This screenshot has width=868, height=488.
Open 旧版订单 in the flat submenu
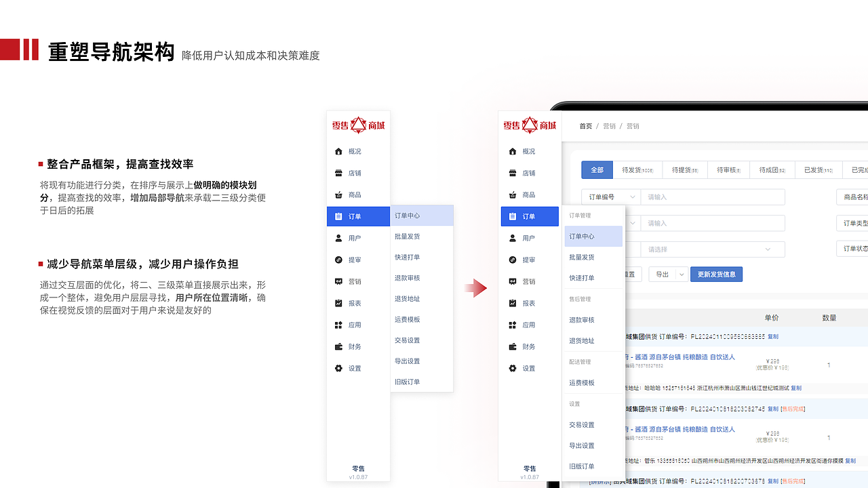click(422, 382)
